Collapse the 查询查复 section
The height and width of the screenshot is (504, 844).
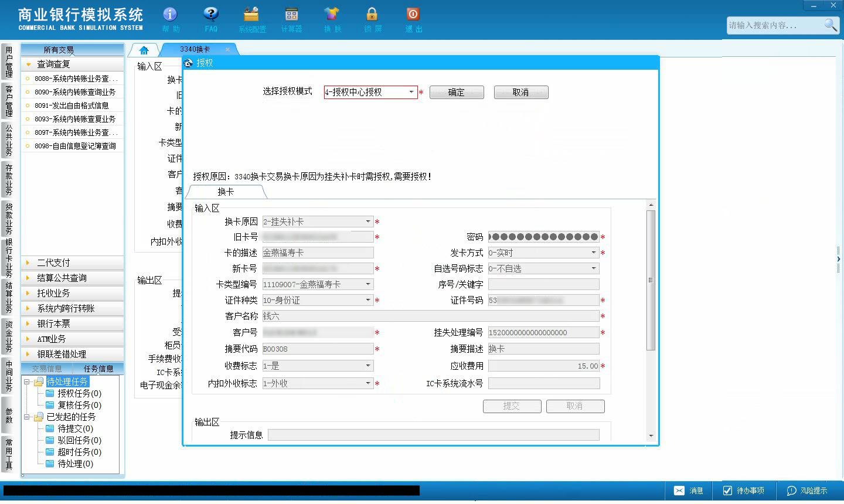(73, 64)
